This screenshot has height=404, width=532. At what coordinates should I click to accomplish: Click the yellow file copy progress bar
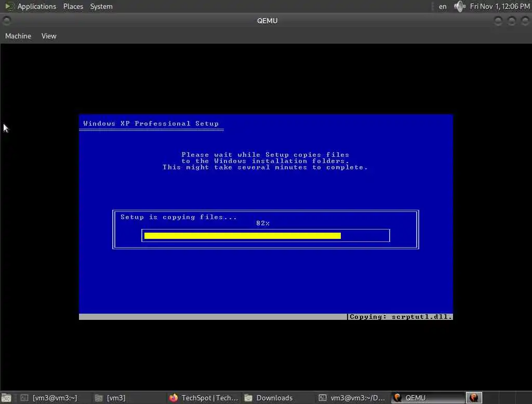(x=242, y=236)
